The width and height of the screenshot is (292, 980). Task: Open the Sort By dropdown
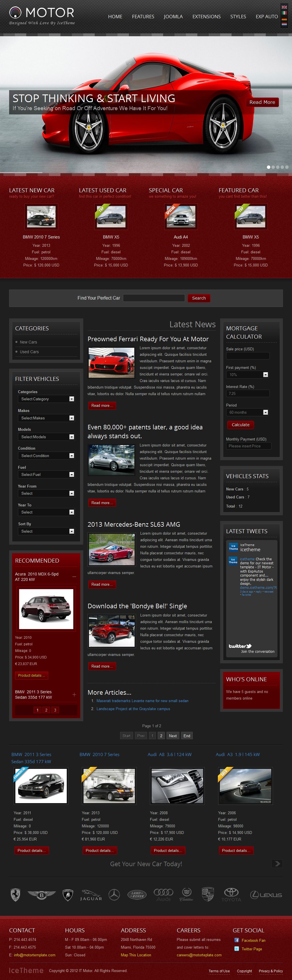pyautogui.click(x=46, y=531)
